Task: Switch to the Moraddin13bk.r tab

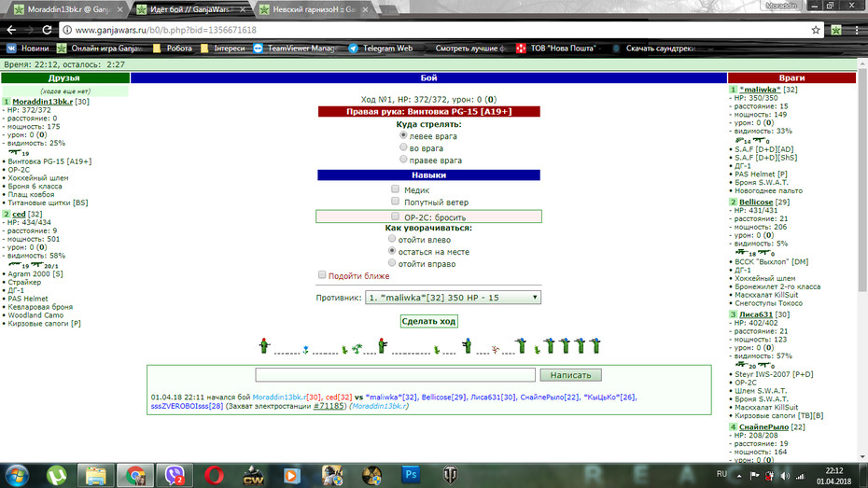Action: 67,9
